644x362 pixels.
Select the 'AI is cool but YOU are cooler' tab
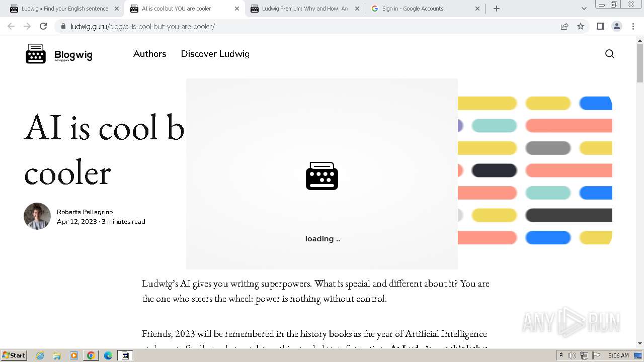point(184,9)
